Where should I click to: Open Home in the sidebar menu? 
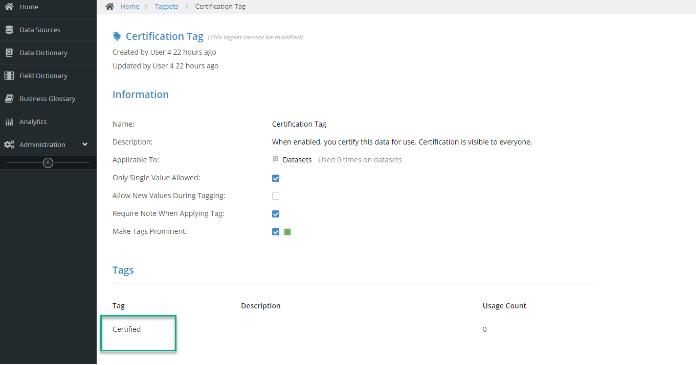click(48, 7)
